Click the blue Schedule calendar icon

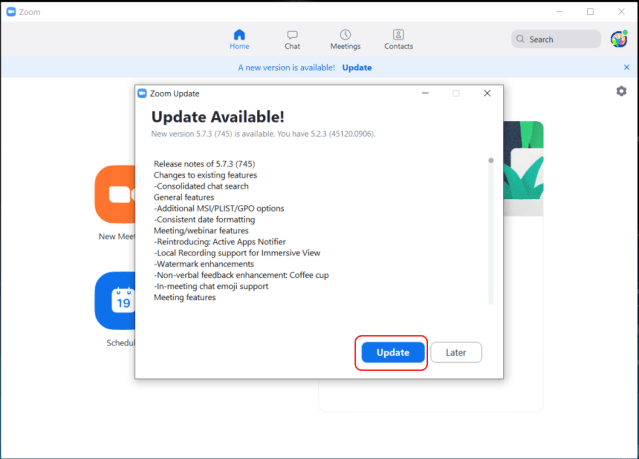(115, 301)
